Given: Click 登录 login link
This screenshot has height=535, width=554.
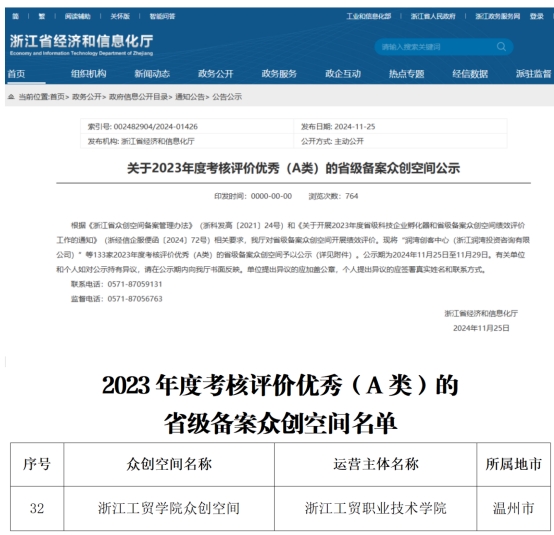Looking at the screenshot, I should tap(537, 16).
